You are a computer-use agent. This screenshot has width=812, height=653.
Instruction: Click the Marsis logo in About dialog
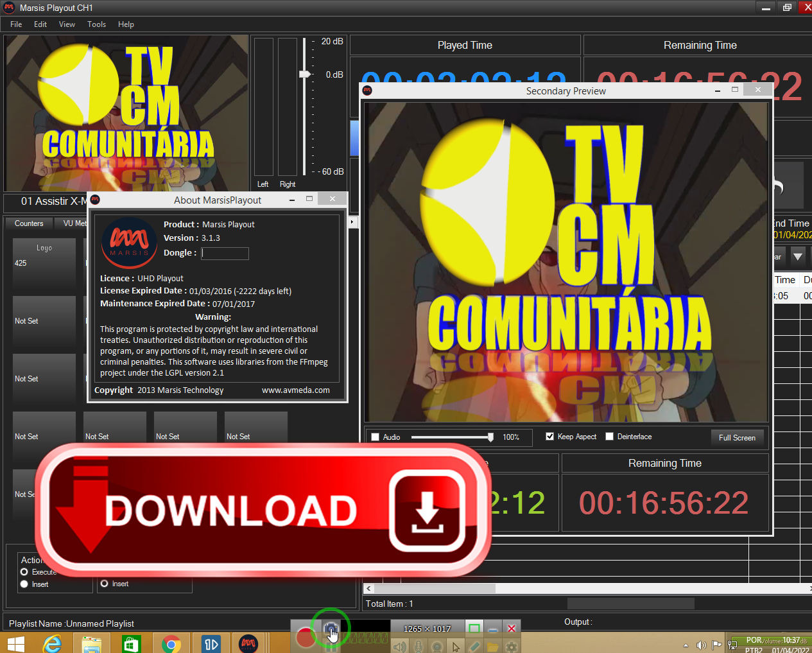(129, 243)
